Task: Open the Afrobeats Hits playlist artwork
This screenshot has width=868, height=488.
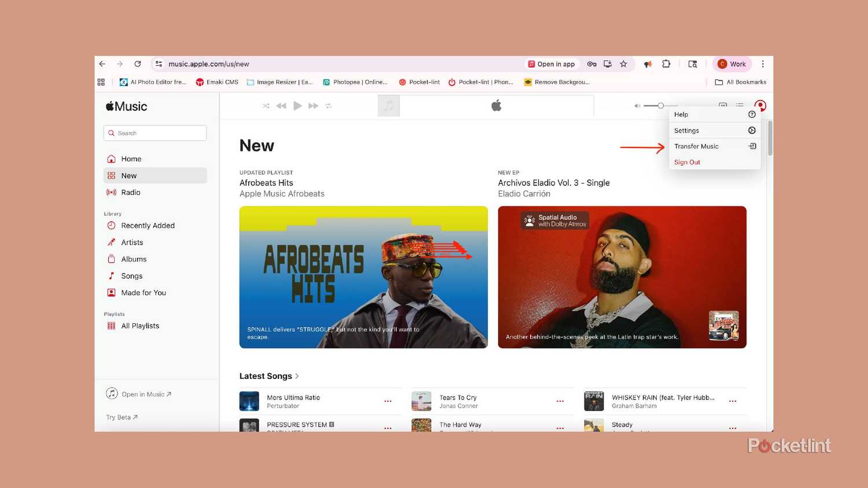Action: (363, 277)
